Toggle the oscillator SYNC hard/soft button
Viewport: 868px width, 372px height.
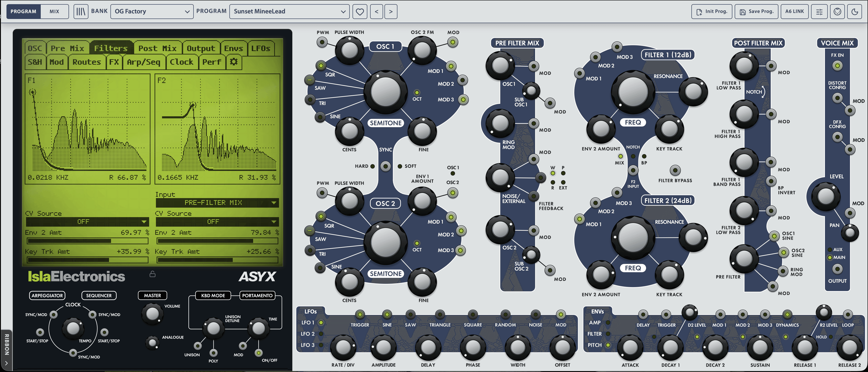click(x=385, y=166)
